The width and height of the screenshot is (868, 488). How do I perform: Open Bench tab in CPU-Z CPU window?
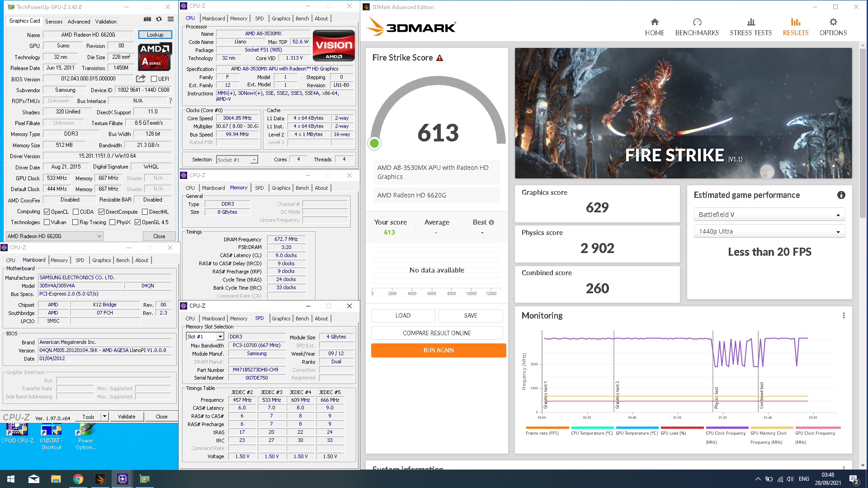[302, 19]
